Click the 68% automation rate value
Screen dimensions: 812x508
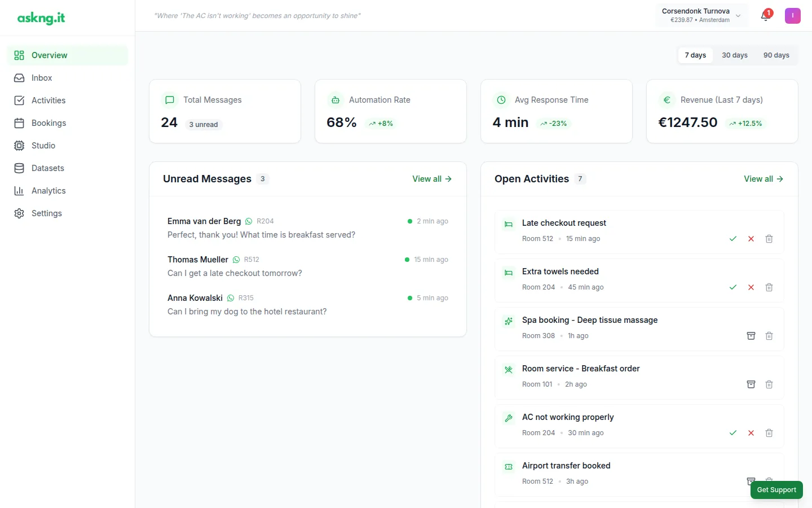coord(342,122)
